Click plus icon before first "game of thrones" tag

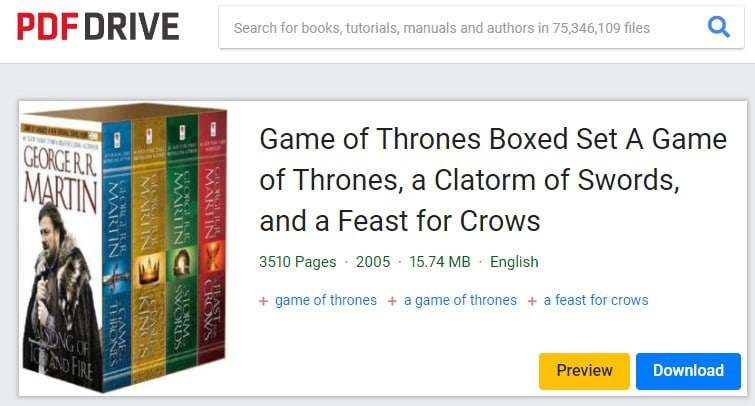tap(264, 301)
